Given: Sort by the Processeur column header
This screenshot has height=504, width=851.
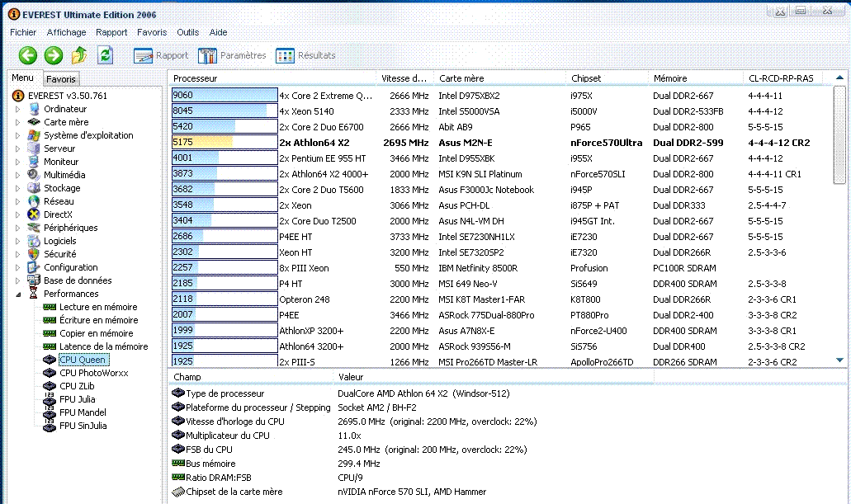Looking at the screenshot, I should (272, 78).
